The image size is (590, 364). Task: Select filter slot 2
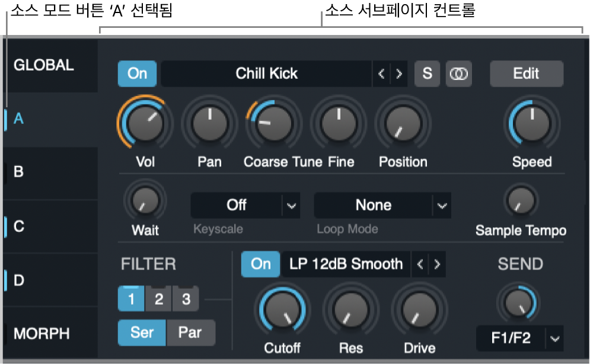(x=159, y=299)
